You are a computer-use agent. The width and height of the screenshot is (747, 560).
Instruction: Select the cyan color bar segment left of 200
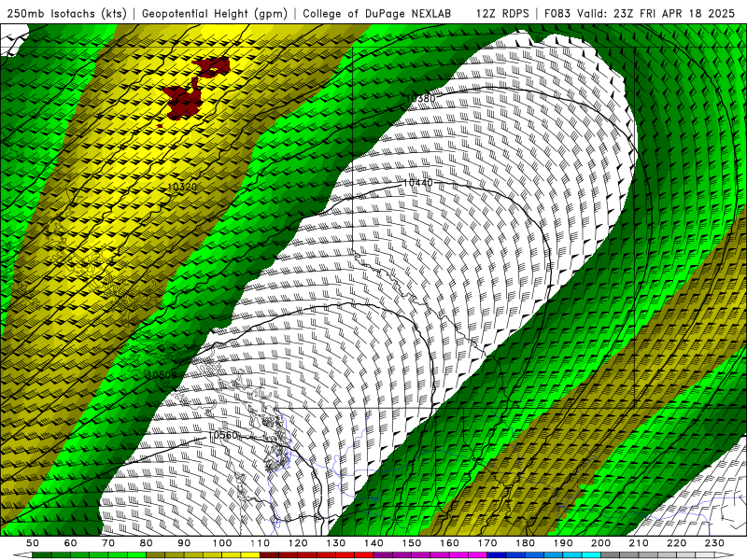592,555
